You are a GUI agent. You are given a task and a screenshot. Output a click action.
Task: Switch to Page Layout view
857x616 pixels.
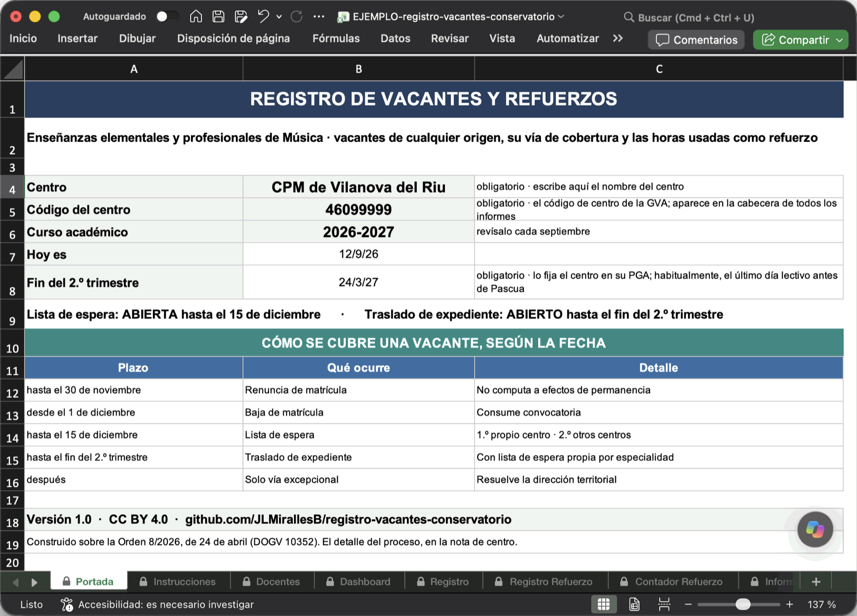pos(634,604)
